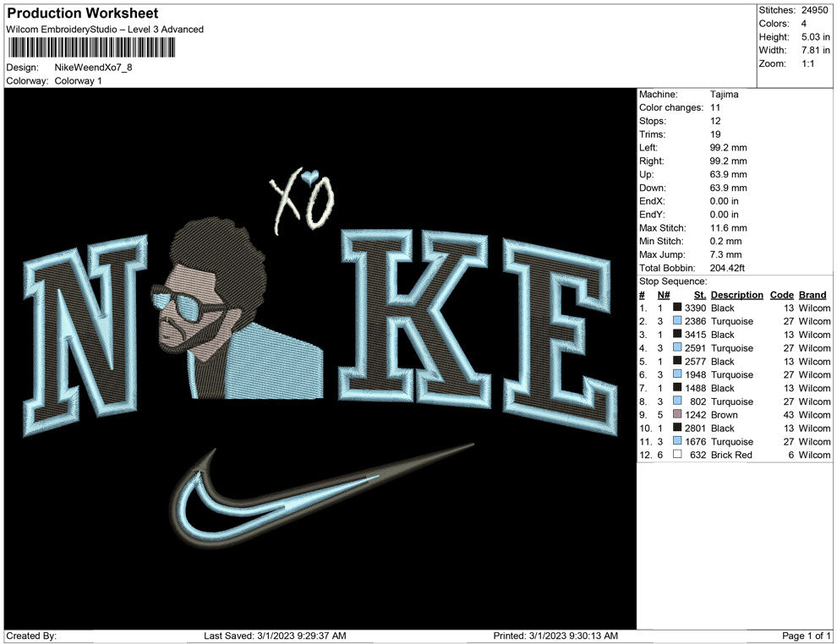
Task: Click the Max Jump value '7.3 mm'
Action: (x=726, y=254)
